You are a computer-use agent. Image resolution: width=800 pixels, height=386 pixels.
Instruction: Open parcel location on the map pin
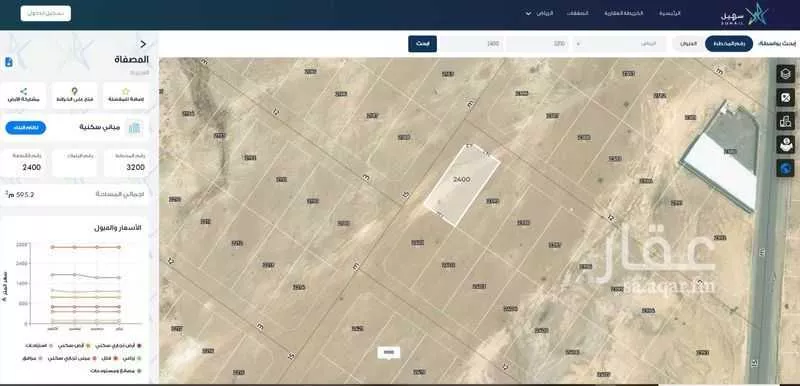pyautogui.click(x=74, y=95)
